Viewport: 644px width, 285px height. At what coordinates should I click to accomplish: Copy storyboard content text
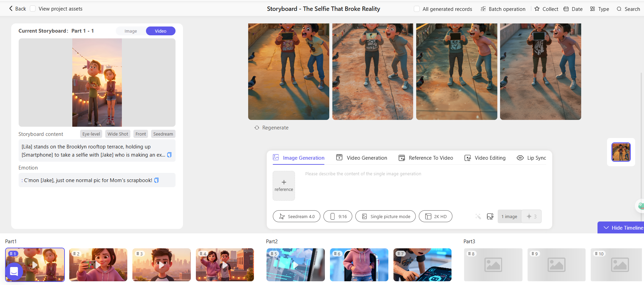coord(169,155)
